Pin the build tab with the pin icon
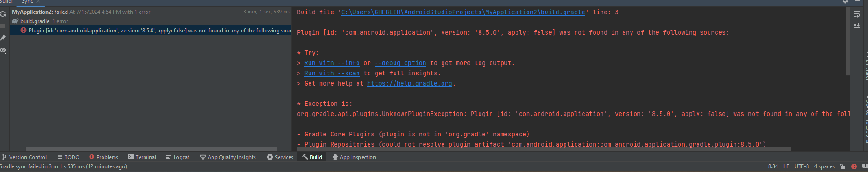Viewport: 868px width, 172px height. (3, 37)
